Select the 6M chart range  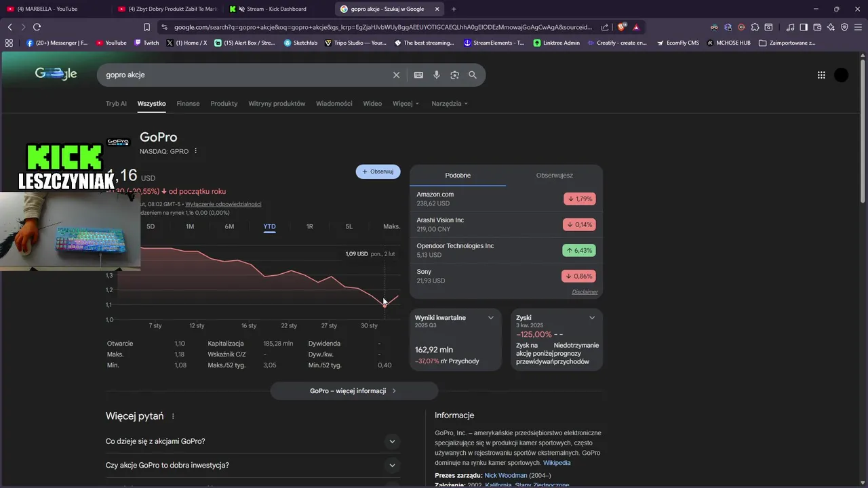point(229,226)
